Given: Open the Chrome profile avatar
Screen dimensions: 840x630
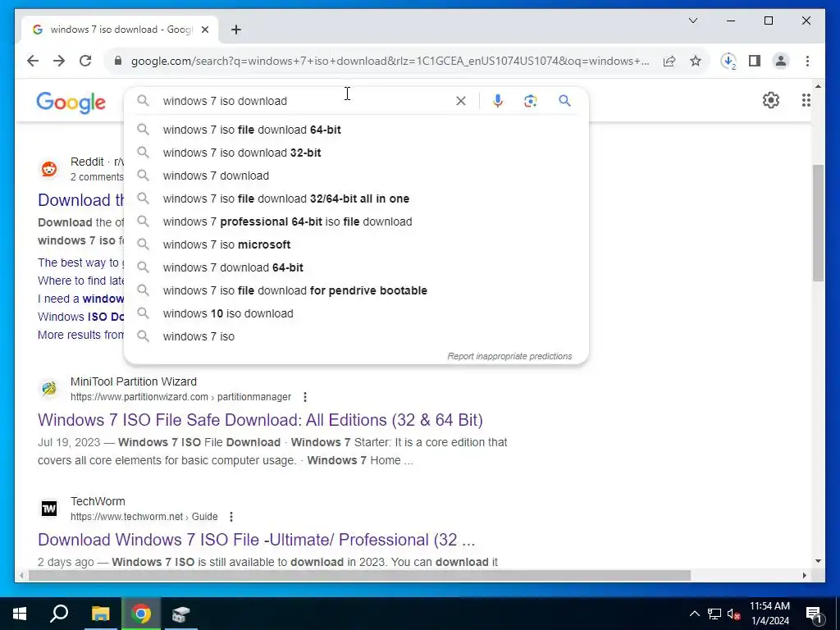Looking at the screenshot, I should tap(781, 61).
